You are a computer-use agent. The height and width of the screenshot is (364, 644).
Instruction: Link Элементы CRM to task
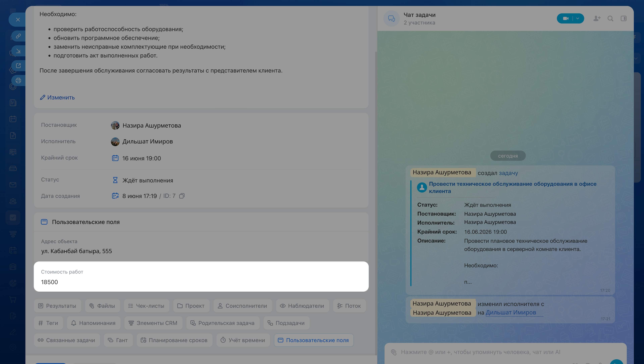pos(153,323)
